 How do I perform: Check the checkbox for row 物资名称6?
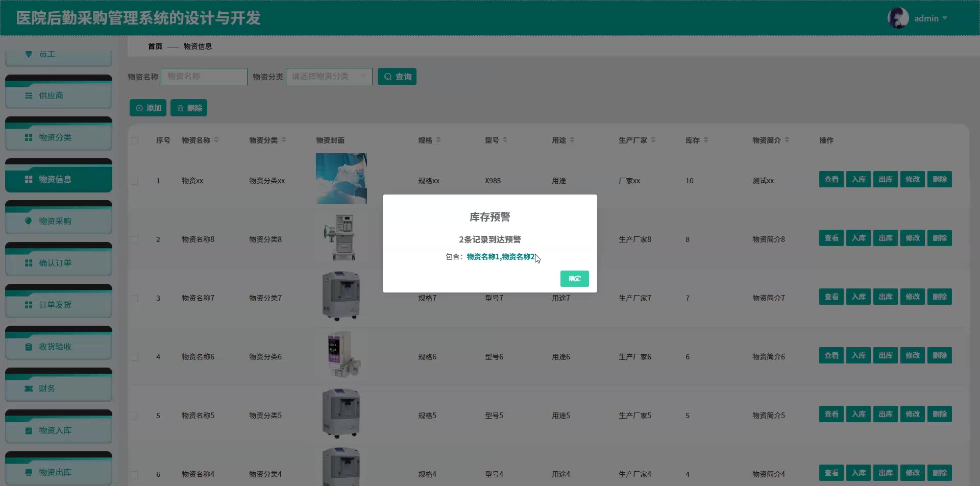point(134,357)
